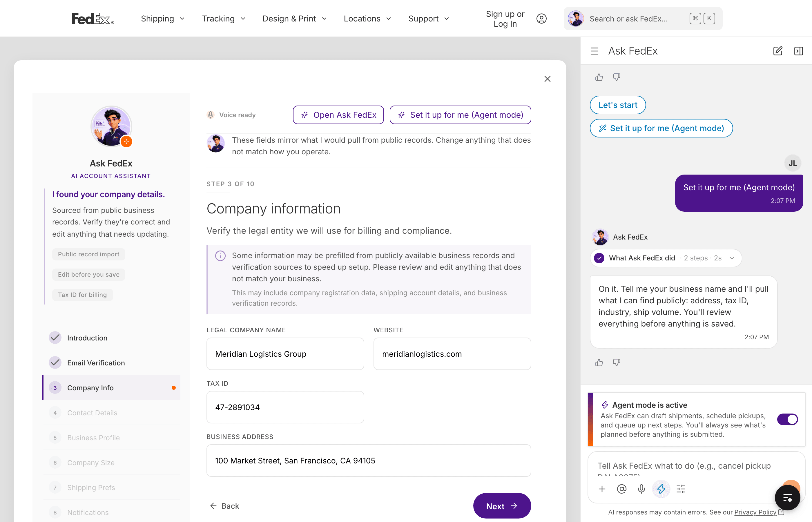This screenshot has height=522, width=812.
Task: Click the Next button
Action: [502, 506]
